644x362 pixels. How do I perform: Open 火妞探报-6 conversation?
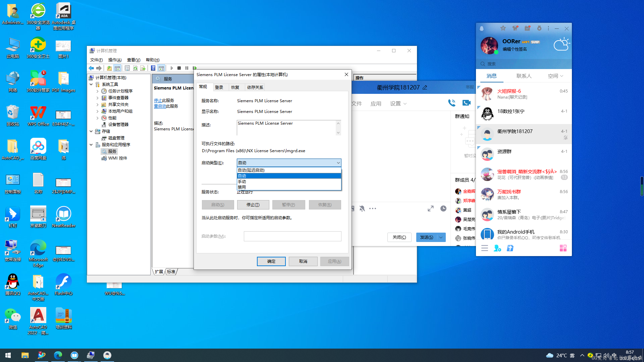pyautogui.click(x=524, y=94)
